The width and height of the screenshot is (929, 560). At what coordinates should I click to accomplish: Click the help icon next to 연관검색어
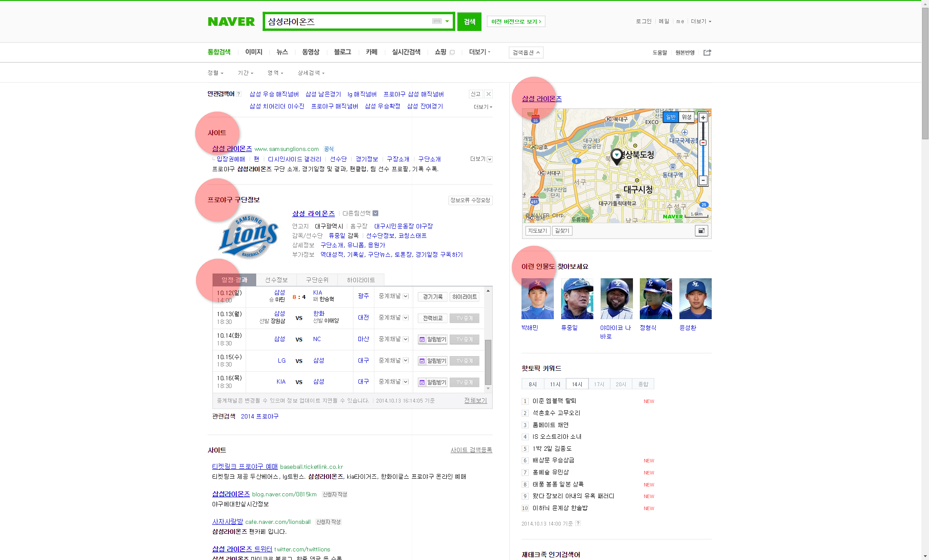pos(238,94)
